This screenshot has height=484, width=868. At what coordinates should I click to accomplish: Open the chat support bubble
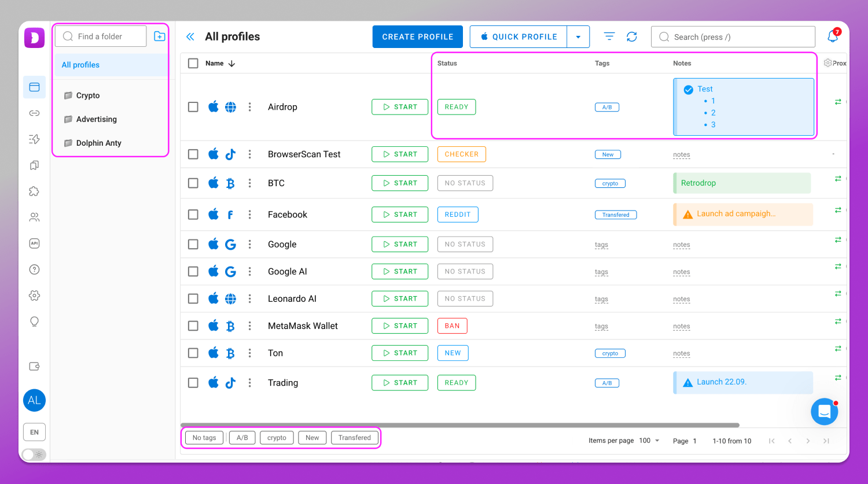click(825, 412)
